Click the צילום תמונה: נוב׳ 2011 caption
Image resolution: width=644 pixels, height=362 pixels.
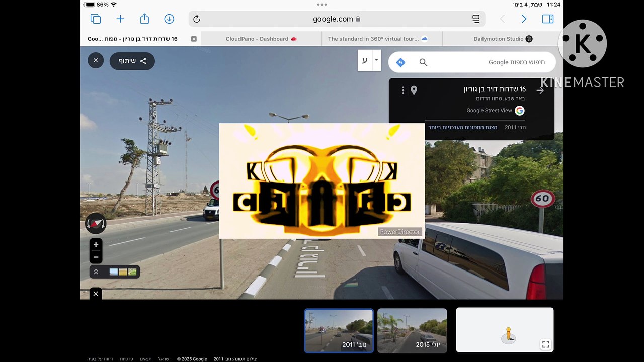[x=235, y=359]
